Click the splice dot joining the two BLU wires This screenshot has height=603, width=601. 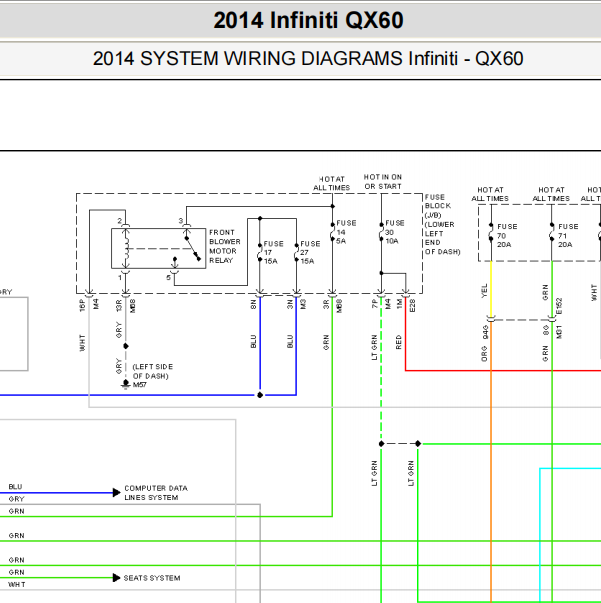tap(260, 395)
